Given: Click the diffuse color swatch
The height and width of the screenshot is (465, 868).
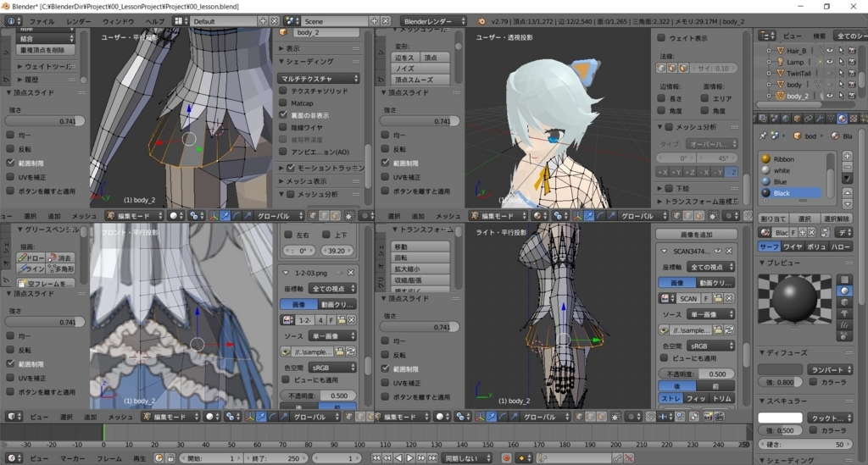Looking at the screenshot, I should coord(780,369).
